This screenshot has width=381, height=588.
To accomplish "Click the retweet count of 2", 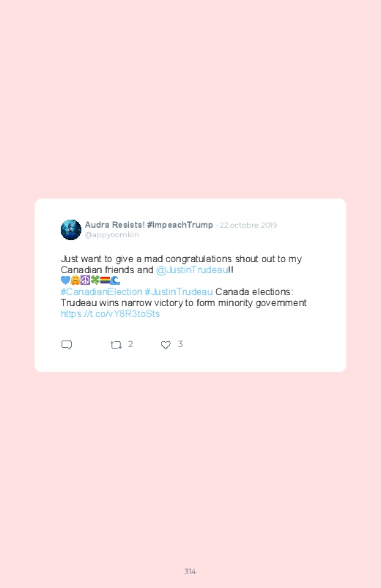I will [130, 344].
